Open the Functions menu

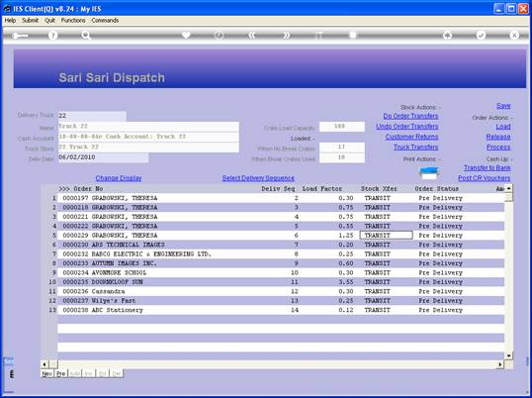click(73, 21)
